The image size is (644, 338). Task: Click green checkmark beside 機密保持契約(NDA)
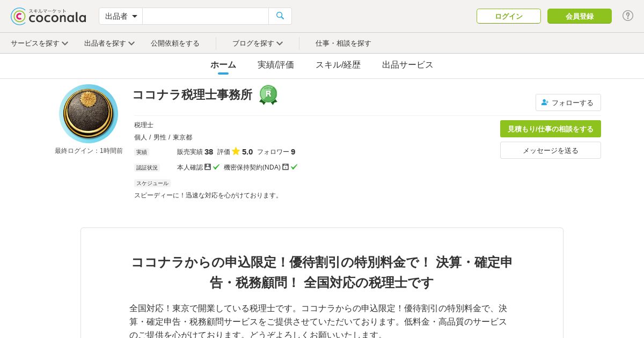[x=294, y=167]
